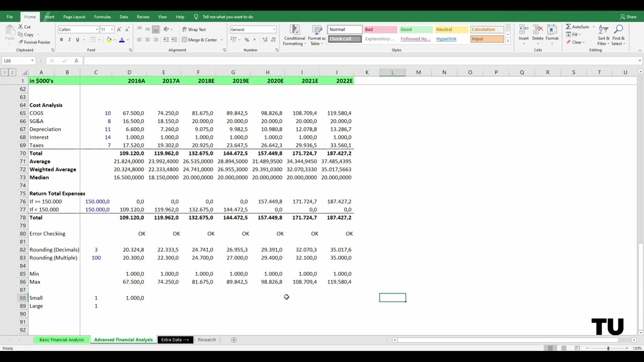Open Find & Select
Screen dimensions: 644x362
click(x=618, y=35)
